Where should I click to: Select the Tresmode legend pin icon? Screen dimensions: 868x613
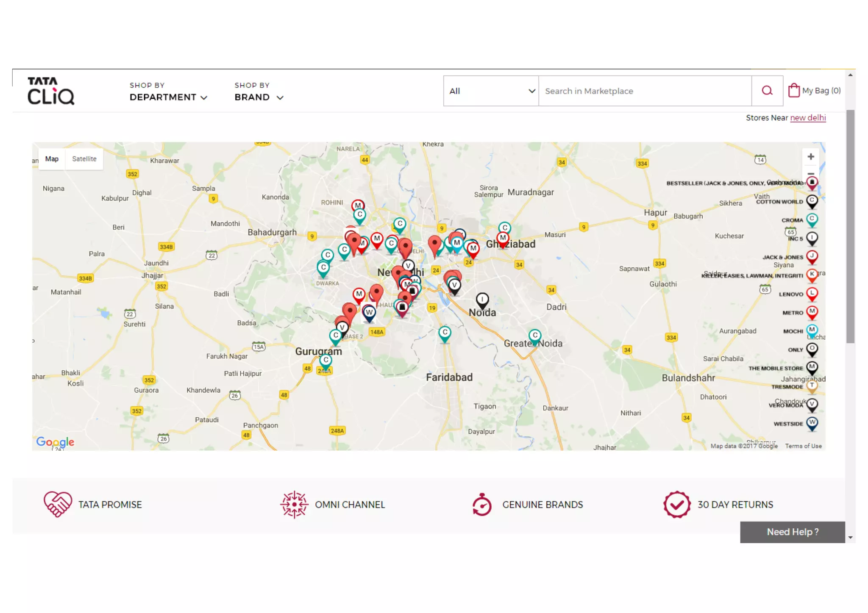[x=812, y=386]
